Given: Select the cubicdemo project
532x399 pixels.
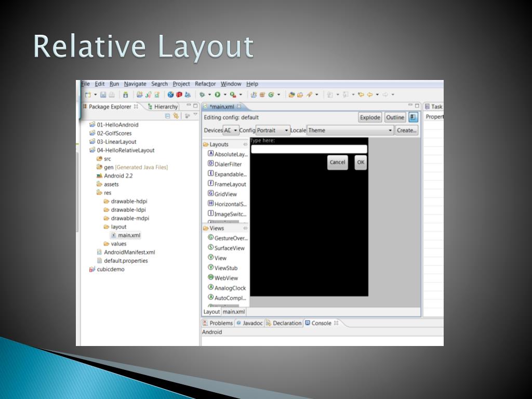Looking at the screenshot, I should tap(107, 269).
